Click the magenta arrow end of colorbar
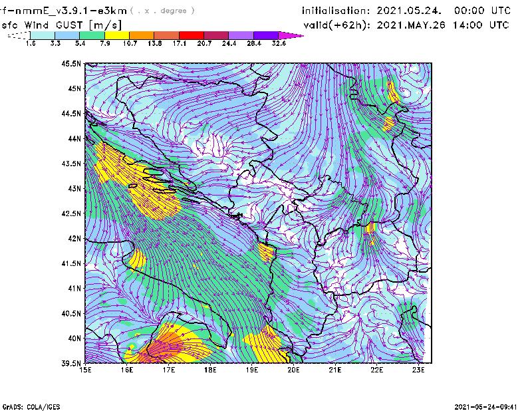Viewport: 532px width, 411px height. coord(291,35)
